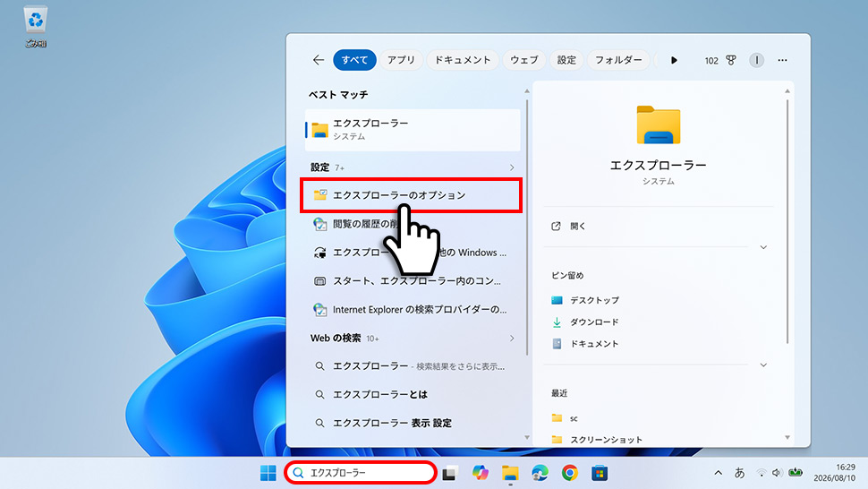
Task: Switch to the アプリ filter tab
Action: [401, 60]
